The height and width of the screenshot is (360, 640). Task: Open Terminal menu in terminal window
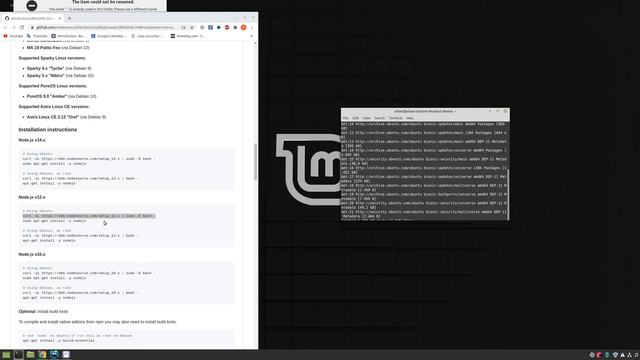tap(395, 118)
